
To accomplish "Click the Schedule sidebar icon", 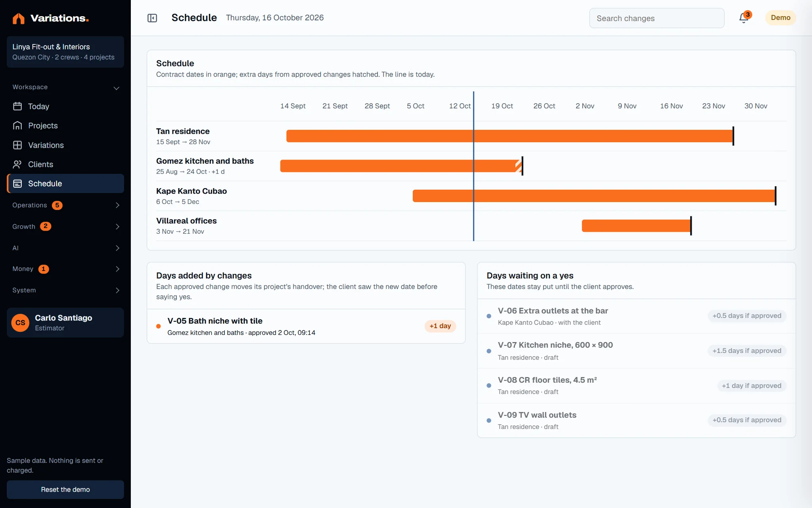I will coord(17,183).
